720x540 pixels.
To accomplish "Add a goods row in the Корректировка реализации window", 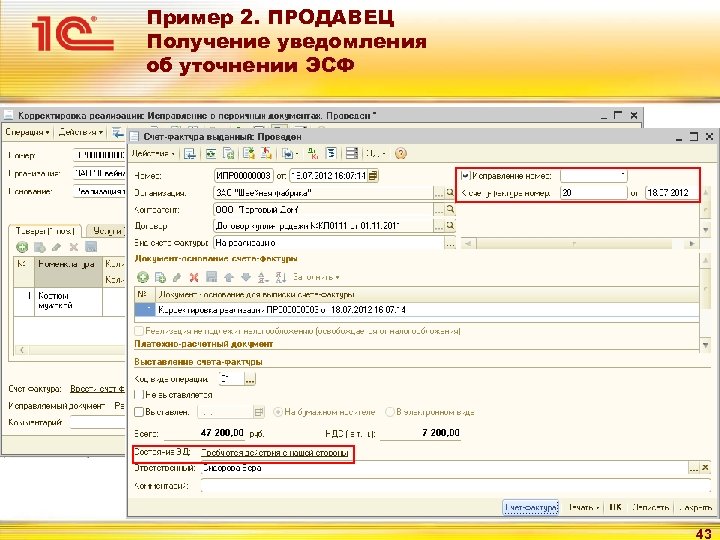I will pos(22,247).
